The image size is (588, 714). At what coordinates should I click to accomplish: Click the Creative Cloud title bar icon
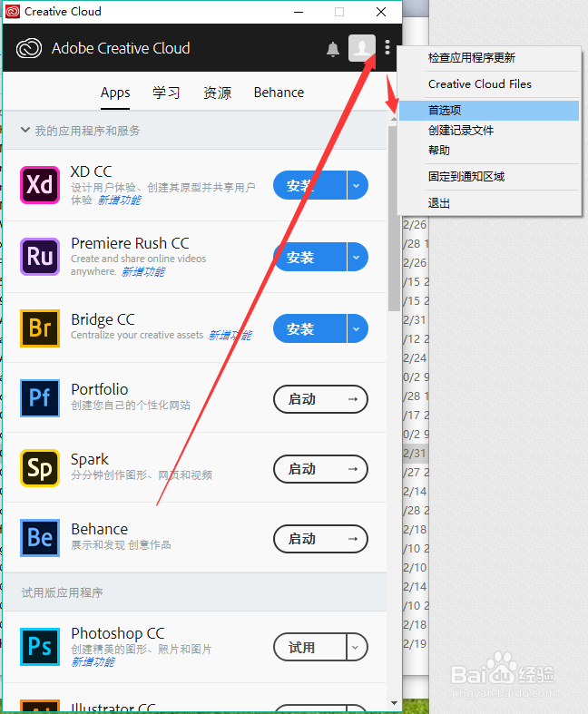13,12
